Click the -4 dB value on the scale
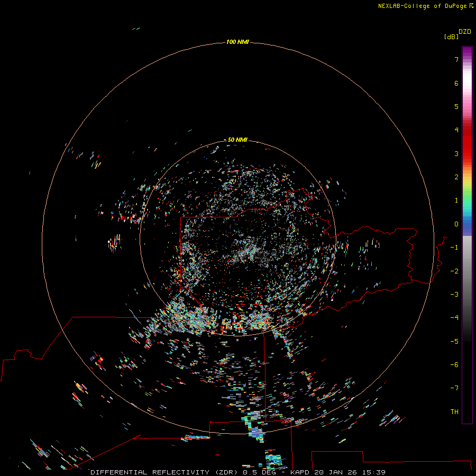 tap(454, 318)
